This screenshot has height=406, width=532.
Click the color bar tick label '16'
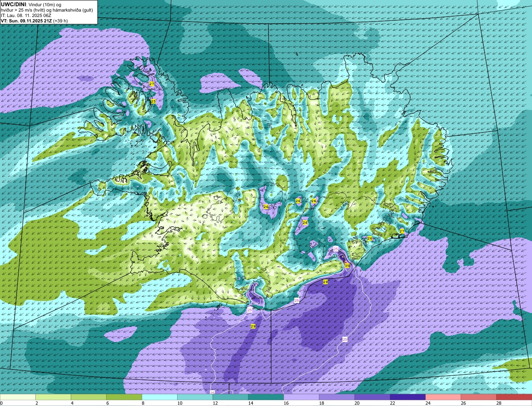(x=286, y=403)
